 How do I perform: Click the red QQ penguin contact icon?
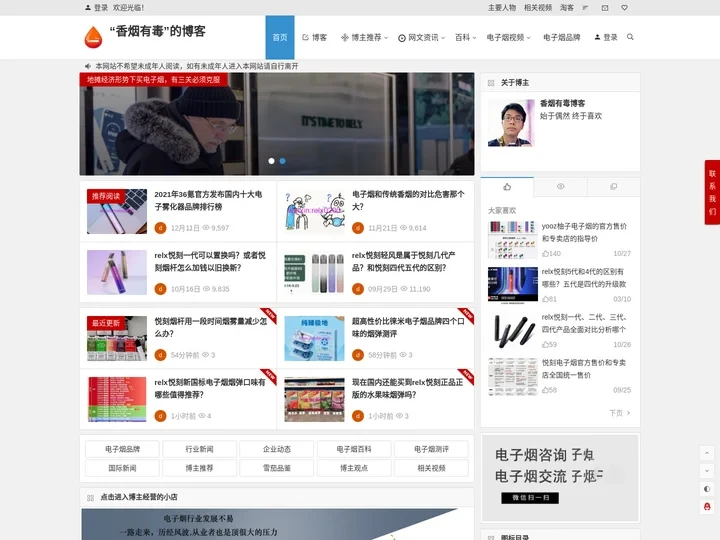coord(707,506)
